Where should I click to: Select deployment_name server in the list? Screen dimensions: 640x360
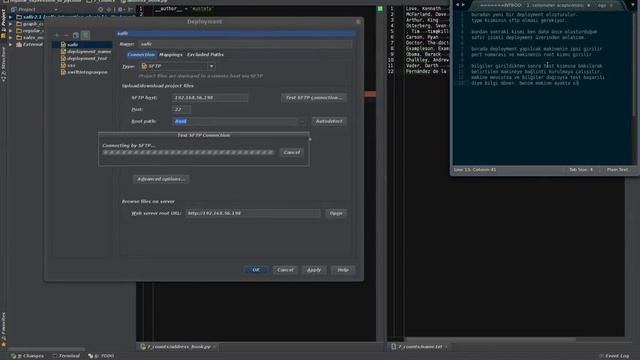coord(82,51)
